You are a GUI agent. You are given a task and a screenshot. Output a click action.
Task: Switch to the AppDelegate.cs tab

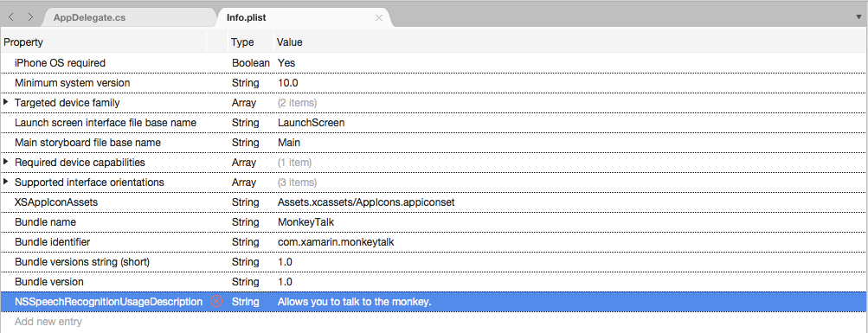pos(90,17)
